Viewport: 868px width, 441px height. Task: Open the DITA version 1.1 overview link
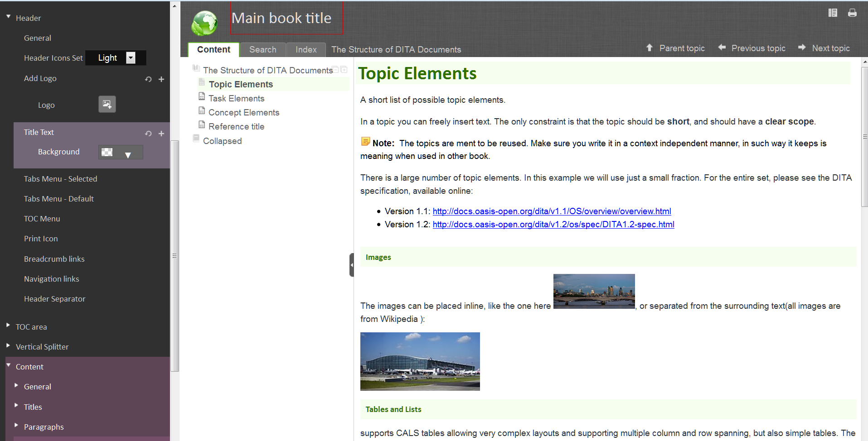(x=552, y=211)
